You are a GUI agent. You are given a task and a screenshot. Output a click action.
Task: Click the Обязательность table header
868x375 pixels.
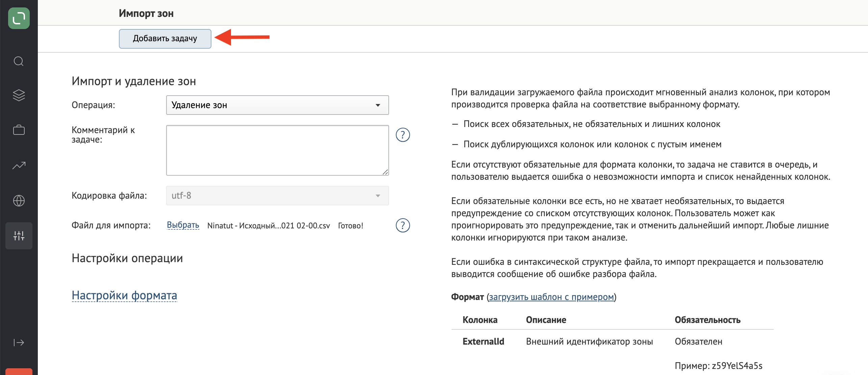pos(708,320)
